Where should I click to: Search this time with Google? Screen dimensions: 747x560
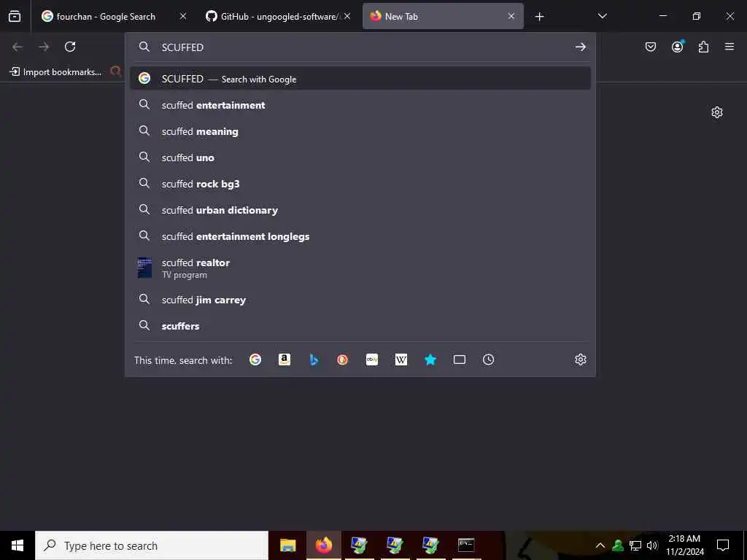pos(255,360)
